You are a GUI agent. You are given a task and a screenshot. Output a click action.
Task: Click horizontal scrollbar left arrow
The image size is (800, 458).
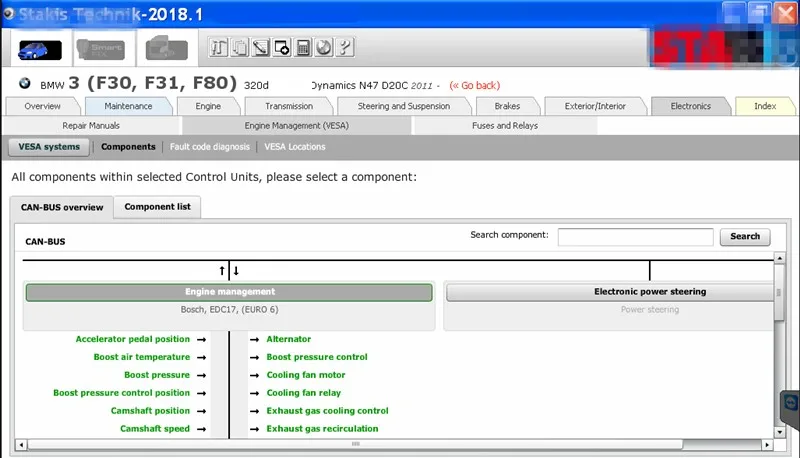point(21,445)
